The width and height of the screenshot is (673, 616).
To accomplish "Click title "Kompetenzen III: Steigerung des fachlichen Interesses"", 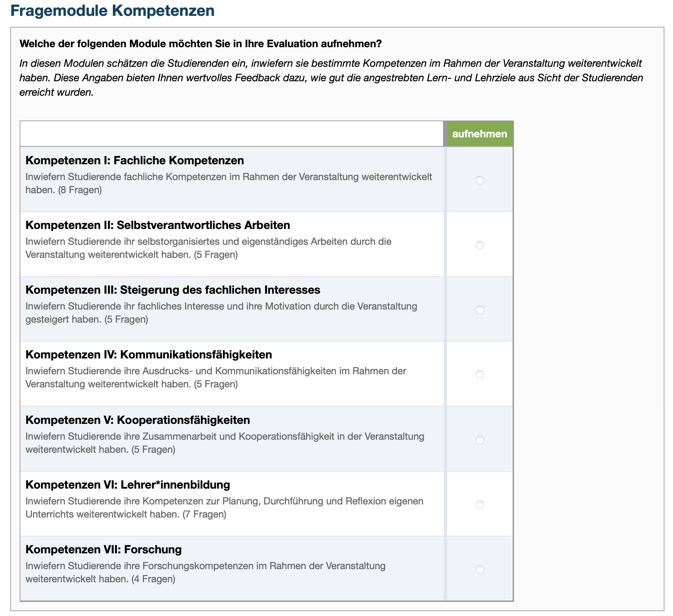I will coord(173,290).
